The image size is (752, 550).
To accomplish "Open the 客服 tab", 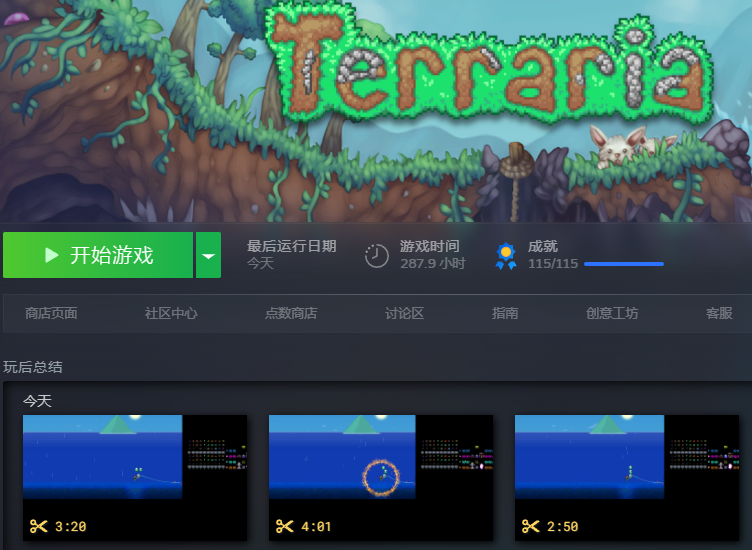I will (x=719, y=314).
